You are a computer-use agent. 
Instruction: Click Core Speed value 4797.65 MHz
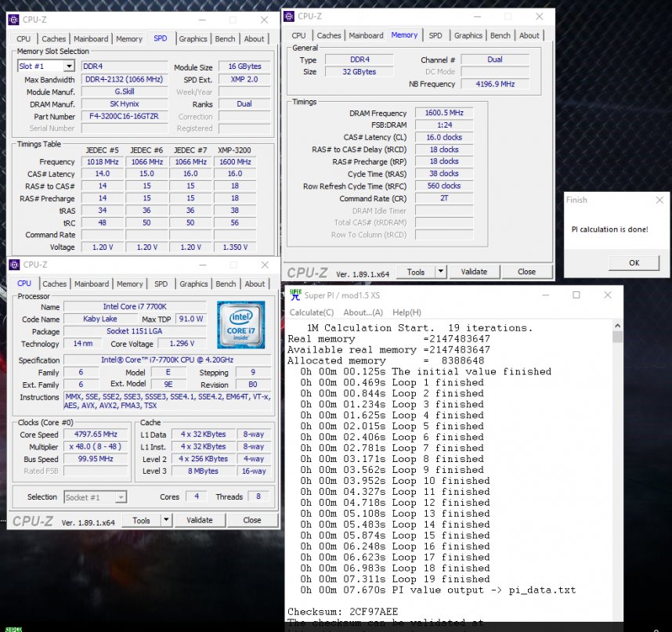(x=96, y=434)
